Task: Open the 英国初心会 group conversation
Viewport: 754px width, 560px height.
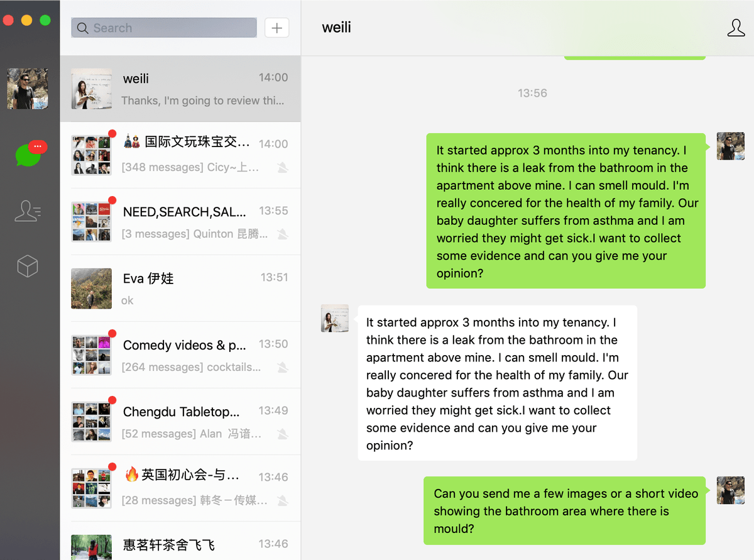Action: click(x=180, y=488)
